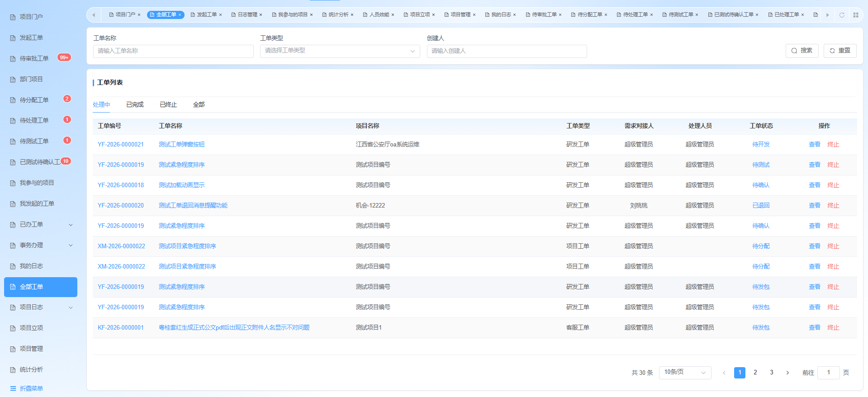Open 项目立项 in sidebar
The width and height of the screenshot is (868, 397).
pos(31,328)
